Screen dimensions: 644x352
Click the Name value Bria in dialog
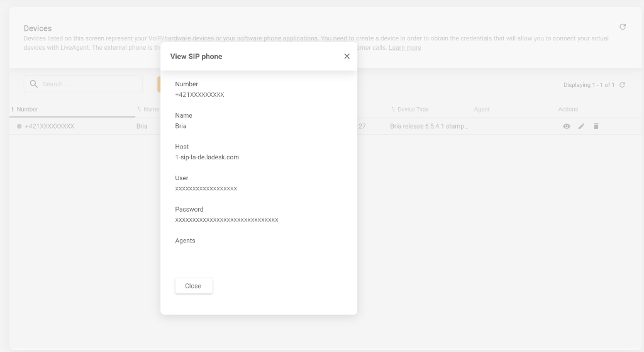coord(180,126)
